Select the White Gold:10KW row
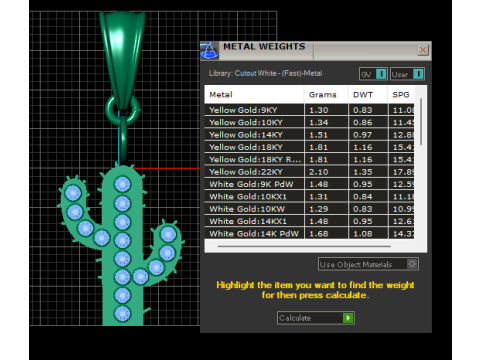This screenshot has width=480, height=360. coord(309,209)
